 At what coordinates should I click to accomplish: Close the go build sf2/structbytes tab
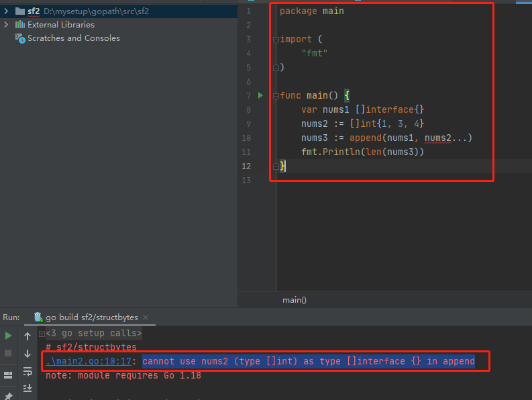(x=146, y=317)
